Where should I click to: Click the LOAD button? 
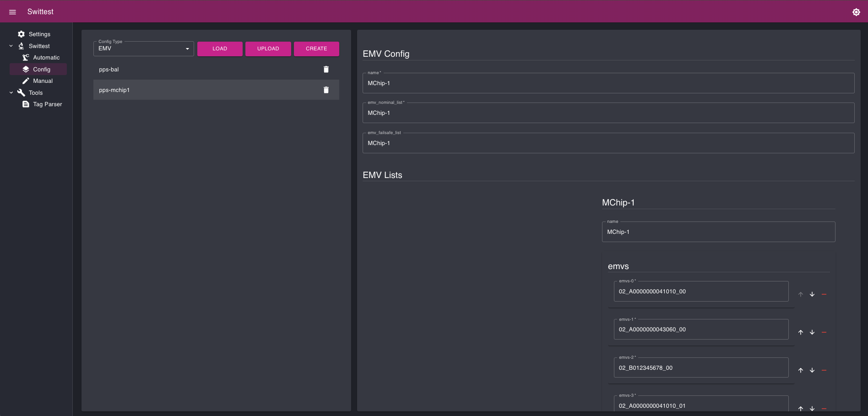tap(220, 49)
